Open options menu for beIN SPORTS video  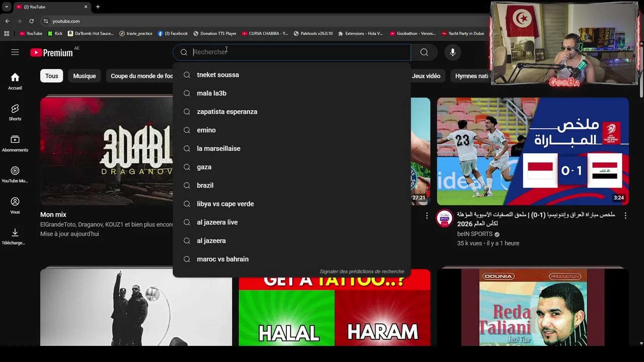pyautogui.click(x=625, y=215)
